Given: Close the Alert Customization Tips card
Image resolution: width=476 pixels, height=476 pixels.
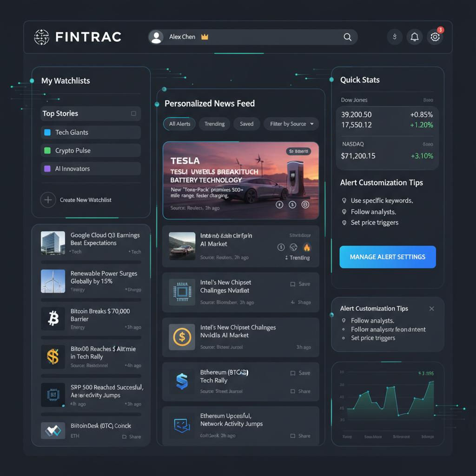Looking at the screenshot, I should click(431, 309).
